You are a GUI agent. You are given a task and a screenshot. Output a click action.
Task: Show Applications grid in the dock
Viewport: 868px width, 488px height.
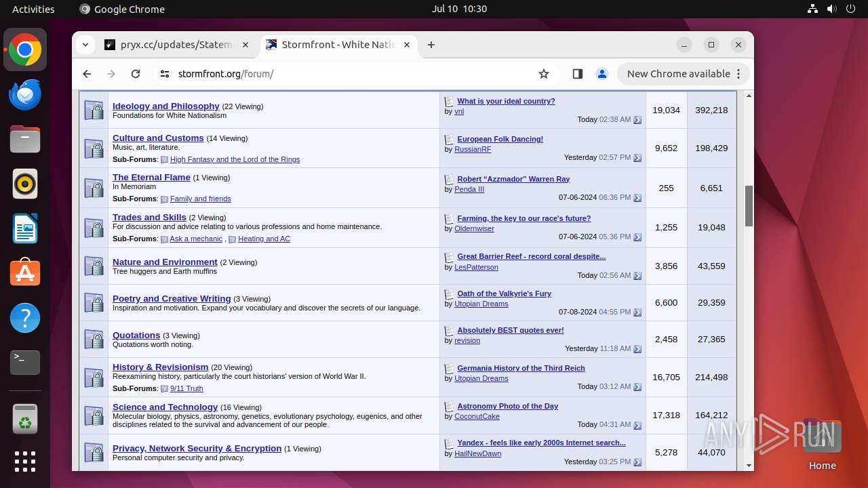point(25,461)
